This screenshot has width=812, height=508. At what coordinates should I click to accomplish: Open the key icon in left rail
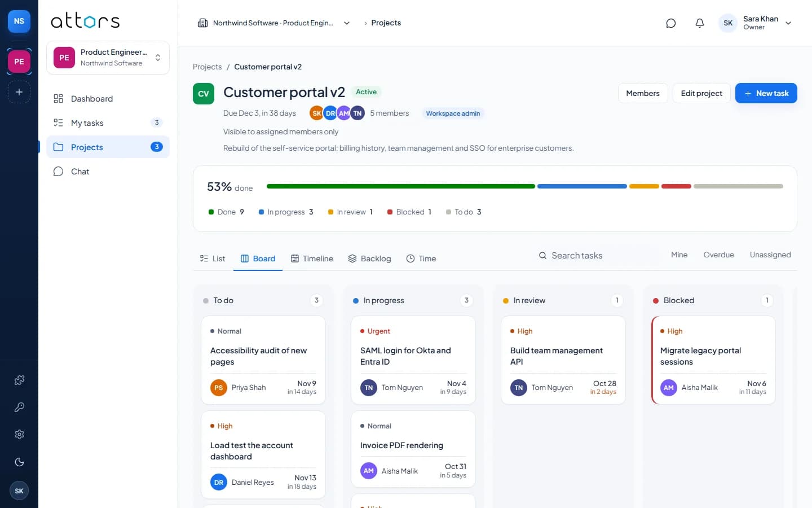pyautogui.click(x=19, y=408)
